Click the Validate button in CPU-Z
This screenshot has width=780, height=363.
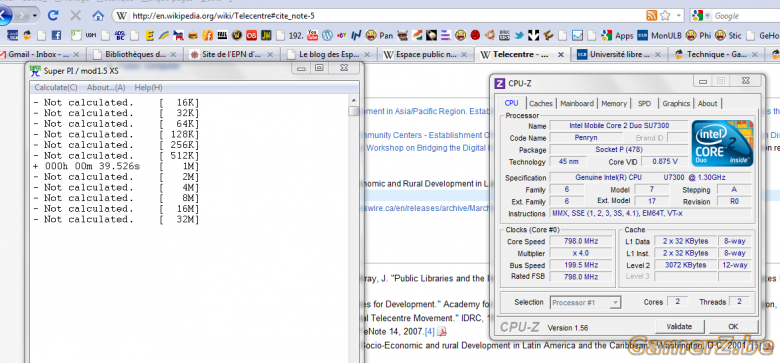tap(679, 327)
